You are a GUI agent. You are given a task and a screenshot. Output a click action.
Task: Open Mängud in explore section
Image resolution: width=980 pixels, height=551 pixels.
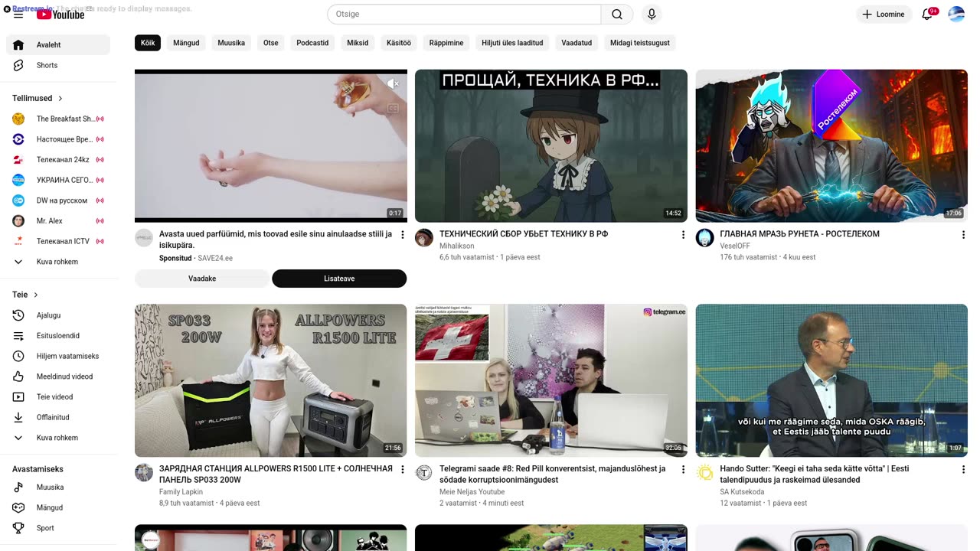tap(58, 507)
